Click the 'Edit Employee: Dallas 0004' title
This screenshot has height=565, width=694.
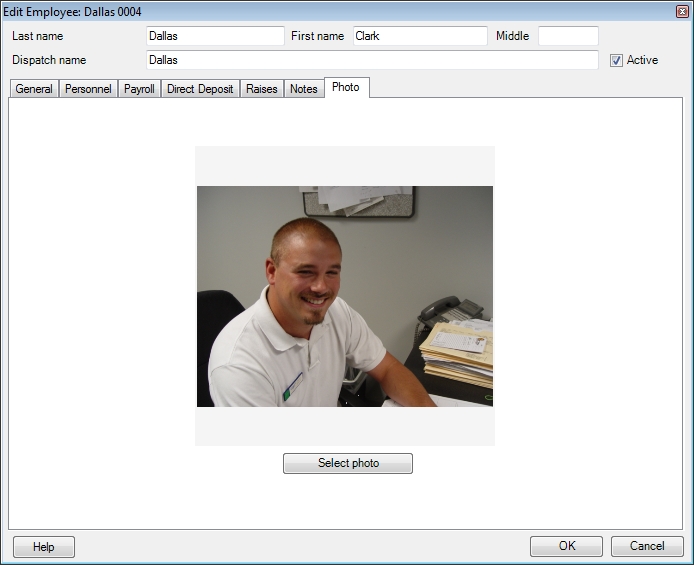pyautogui.click(x=72, y=12)
